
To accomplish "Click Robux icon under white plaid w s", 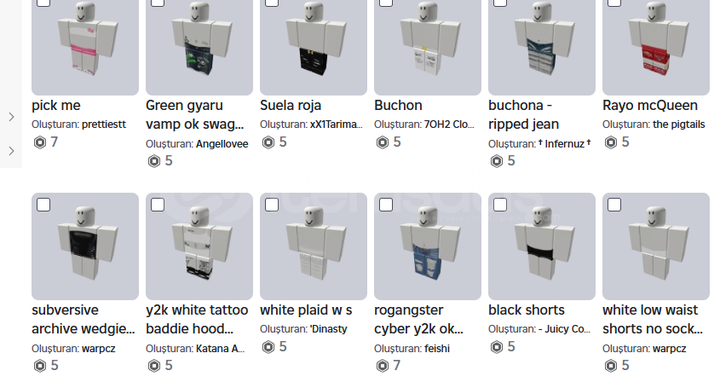I will [x=268, y=347].
